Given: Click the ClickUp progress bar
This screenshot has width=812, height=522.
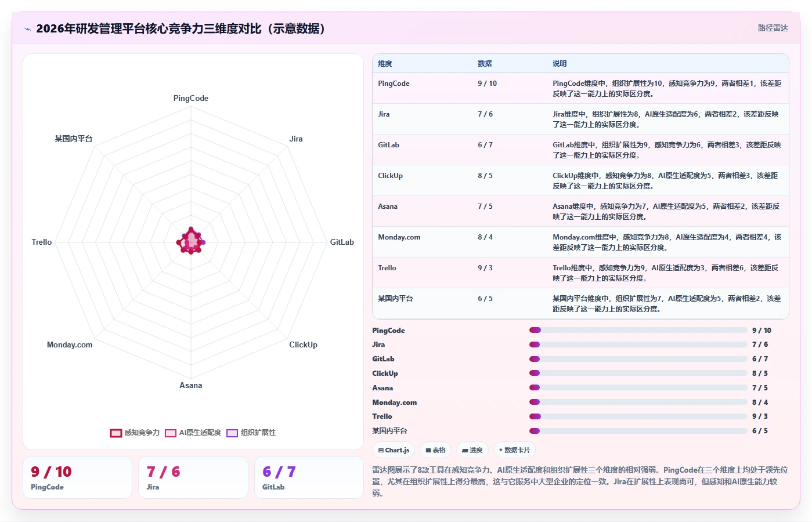Looking at the screenshot, I should (638, 373).
